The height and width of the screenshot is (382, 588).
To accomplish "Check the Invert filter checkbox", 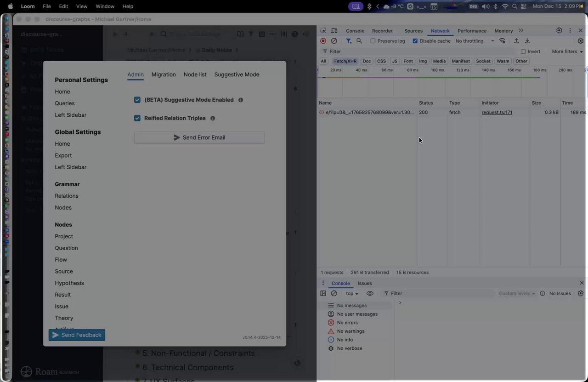I will pos(523,51).
